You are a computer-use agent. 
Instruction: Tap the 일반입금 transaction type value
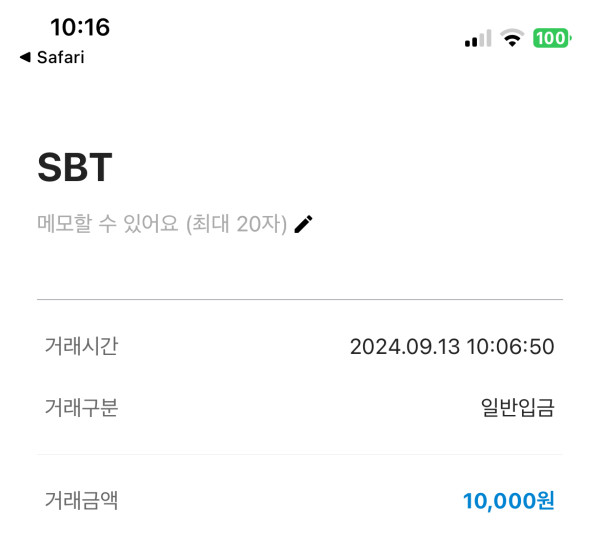tap(517, 408)
